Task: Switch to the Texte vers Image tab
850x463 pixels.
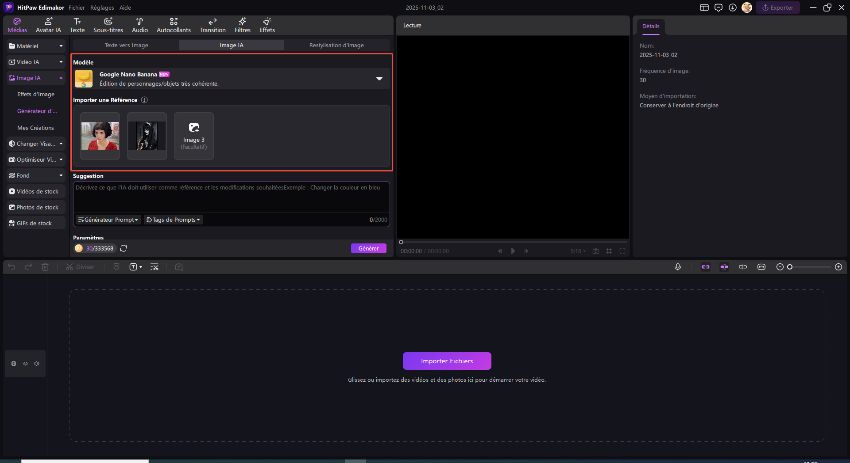Action: click(x=127, y=45)
